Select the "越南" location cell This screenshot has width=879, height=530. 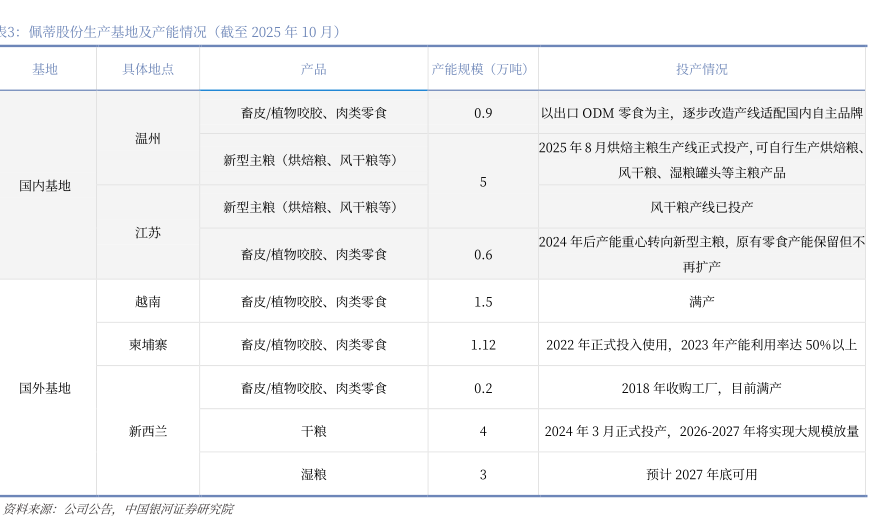pyautogui.click(x=148, y=301)
